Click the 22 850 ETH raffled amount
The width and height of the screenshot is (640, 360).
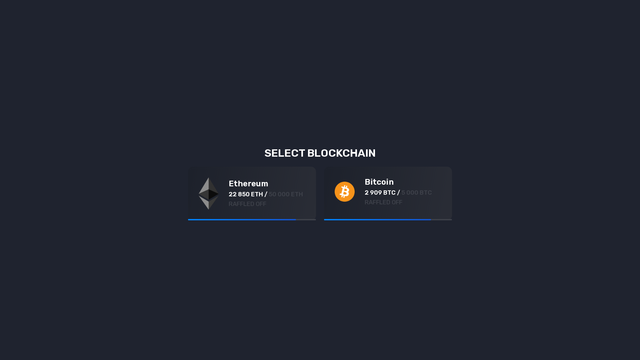click(246, 194)
